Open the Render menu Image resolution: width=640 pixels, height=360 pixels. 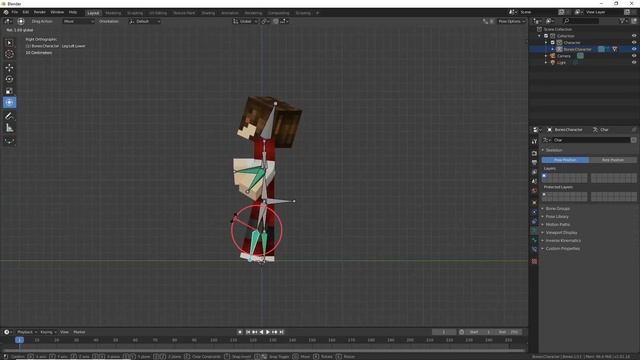click(40, 12)
